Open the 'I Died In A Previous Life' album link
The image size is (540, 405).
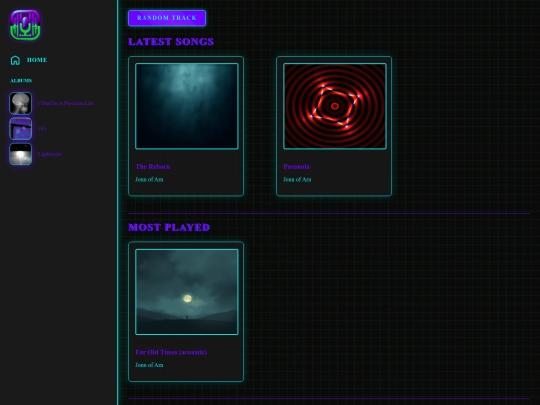(x=66, y=103)
